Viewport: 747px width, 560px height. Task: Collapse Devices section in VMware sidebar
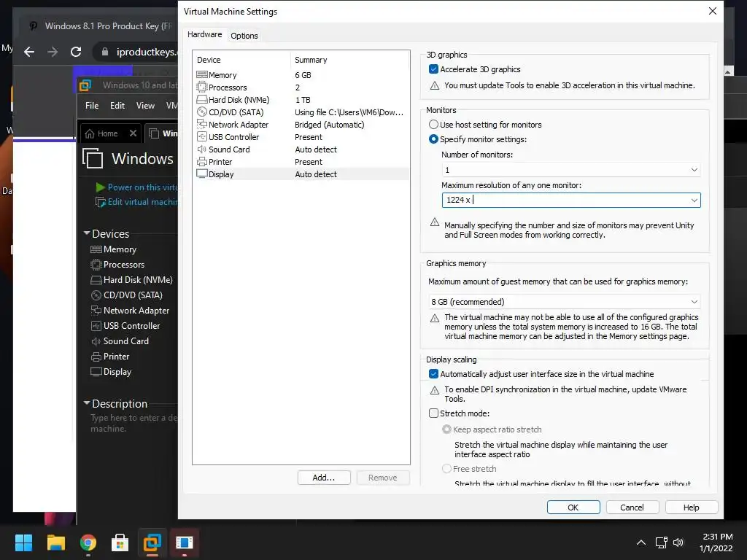pos(87,233)
